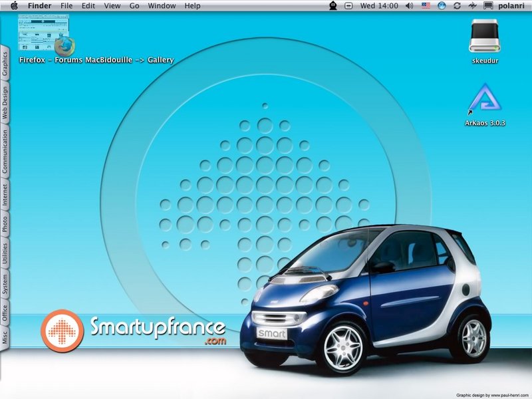
Task: Click the waveform menu bar icon
Action: coord(472,6)
